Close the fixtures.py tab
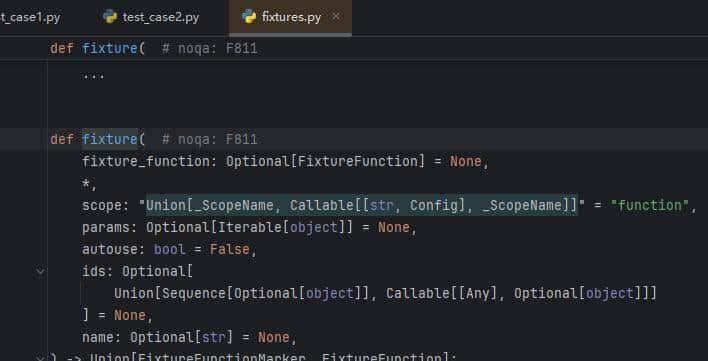708x361 pixels. pos(336,17)
